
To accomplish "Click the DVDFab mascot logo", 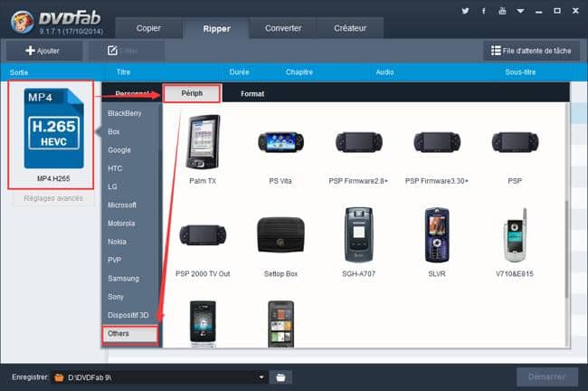I will tap(22, 22).
